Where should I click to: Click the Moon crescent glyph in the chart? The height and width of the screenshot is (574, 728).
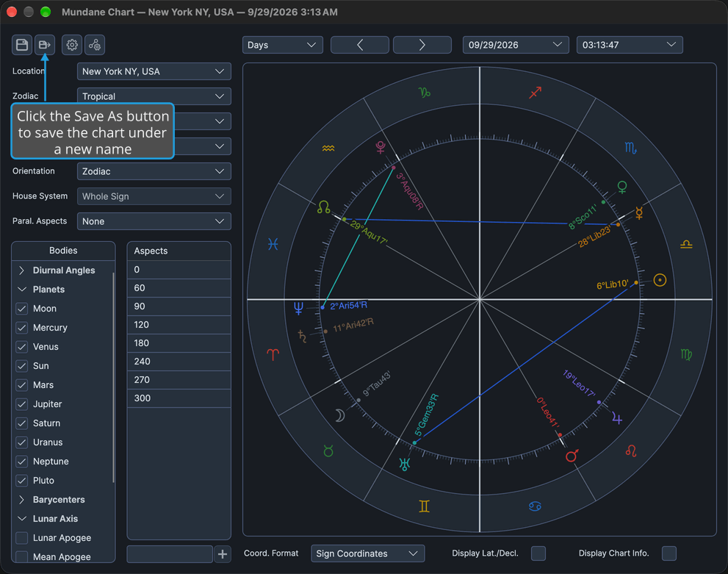coord(340,415)
